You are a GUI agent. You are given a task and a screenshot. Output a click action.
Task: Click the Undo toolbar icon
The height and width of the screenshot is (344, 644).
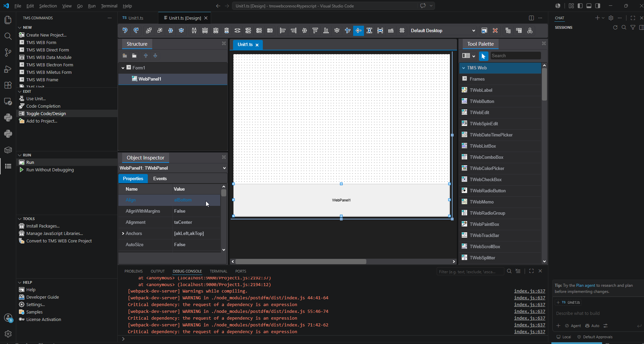(125, 30)
